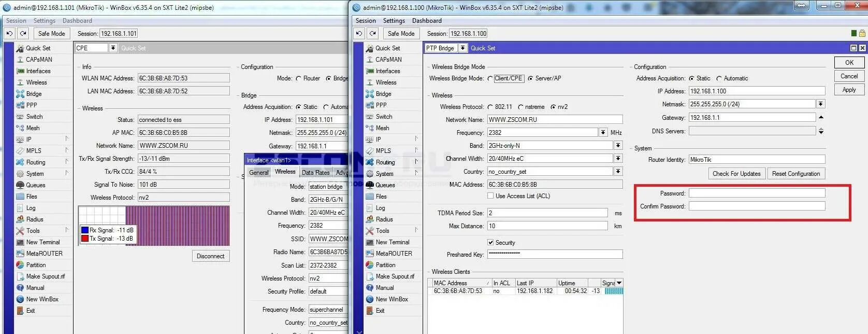Click Apply button in Quick Set
Image resolution: width=868 pixels, height=334 pixels.
849,90
